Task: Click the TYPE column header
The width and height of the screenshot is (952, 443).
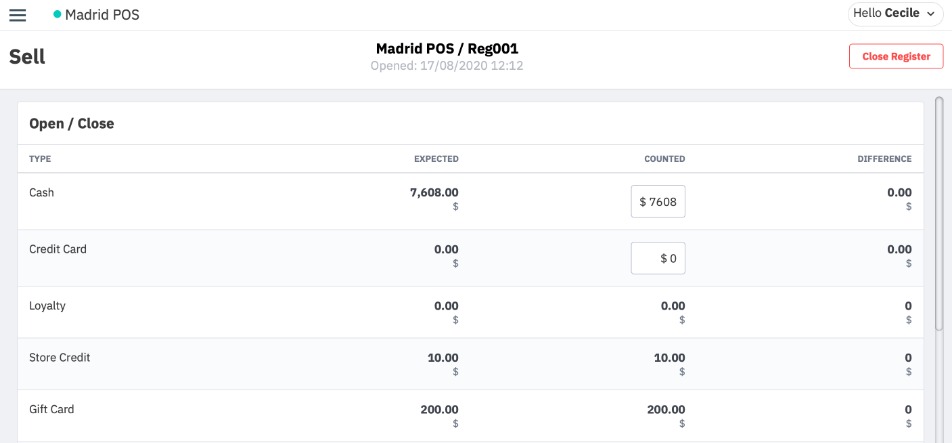Action: (x=40, y=159)
